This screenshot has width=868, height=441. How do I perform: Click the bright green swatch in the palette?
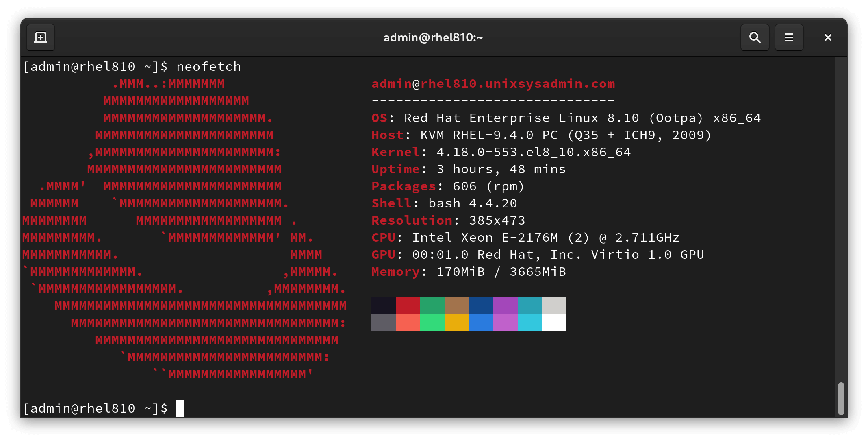coord(432,323)
